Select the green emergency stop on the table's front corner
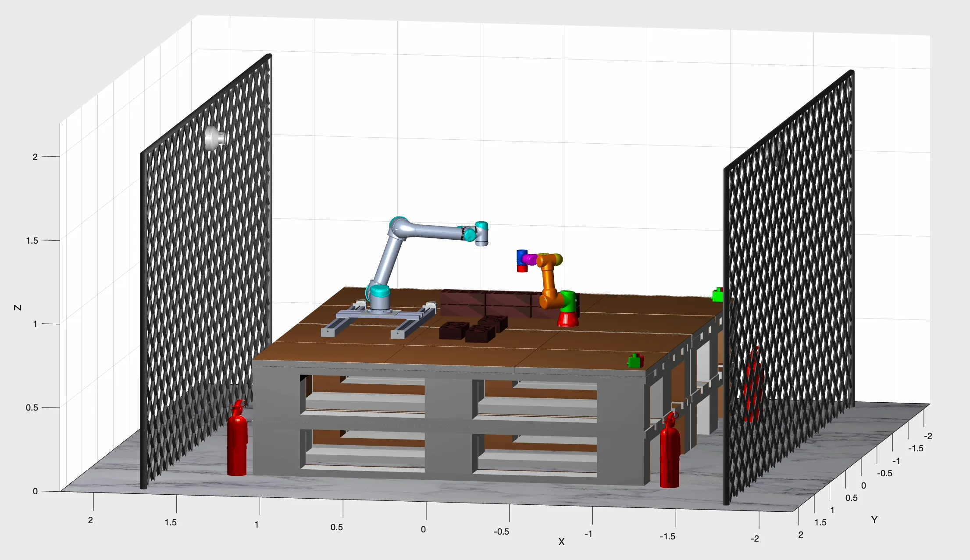Screen dimensions: 970x560 tap(635, 361)
